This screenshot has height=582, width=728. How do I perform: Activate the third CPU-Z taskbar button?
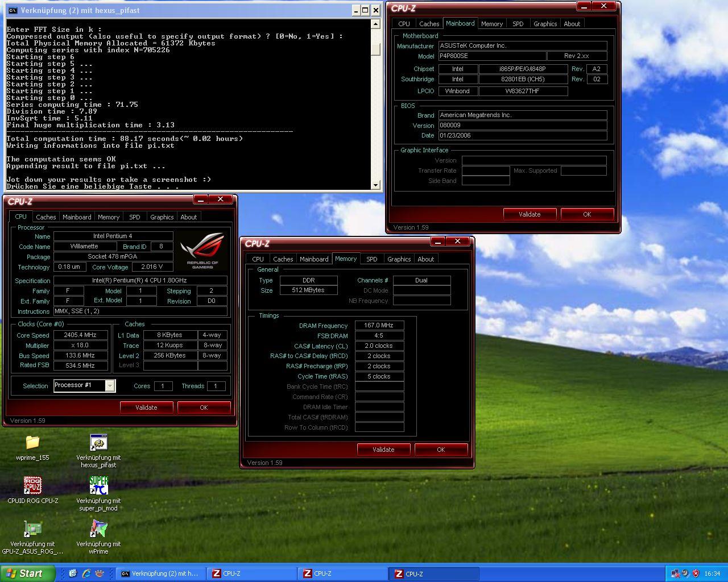click(x=435, y=573)
